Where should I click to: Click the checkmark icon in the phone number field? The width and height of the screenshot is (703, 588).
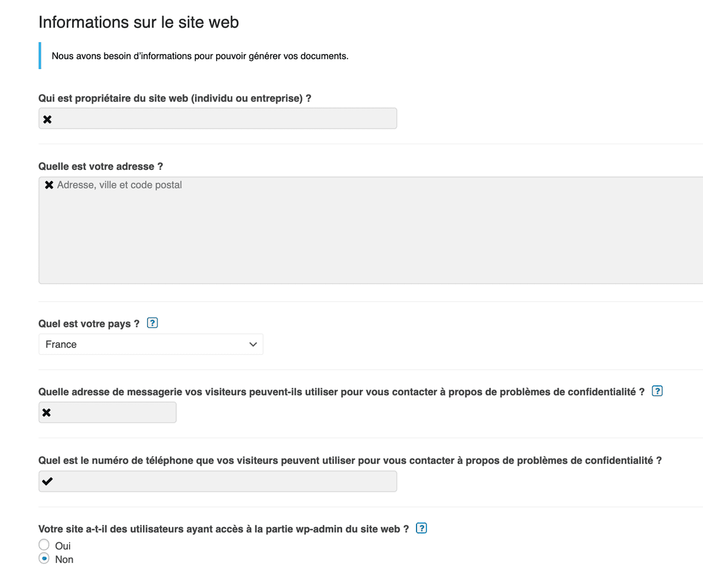[47, 481]
